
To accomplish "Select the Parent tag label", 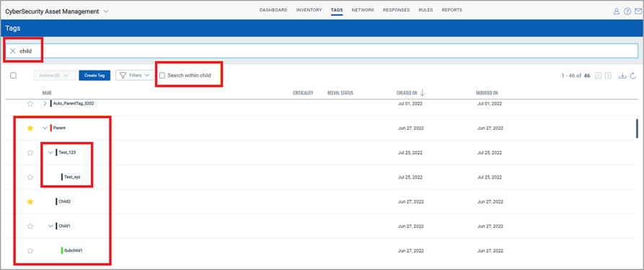I will coord(58,128).
